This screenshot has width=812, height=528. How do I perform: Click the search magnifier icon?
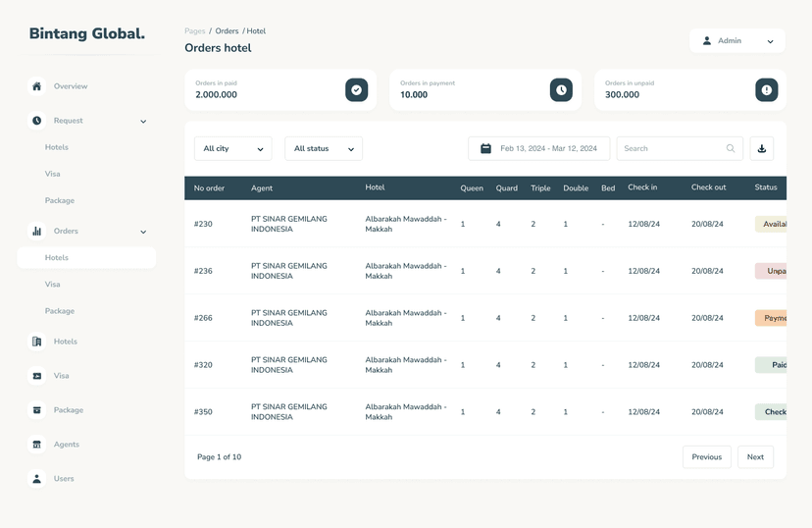pos(731,148)
